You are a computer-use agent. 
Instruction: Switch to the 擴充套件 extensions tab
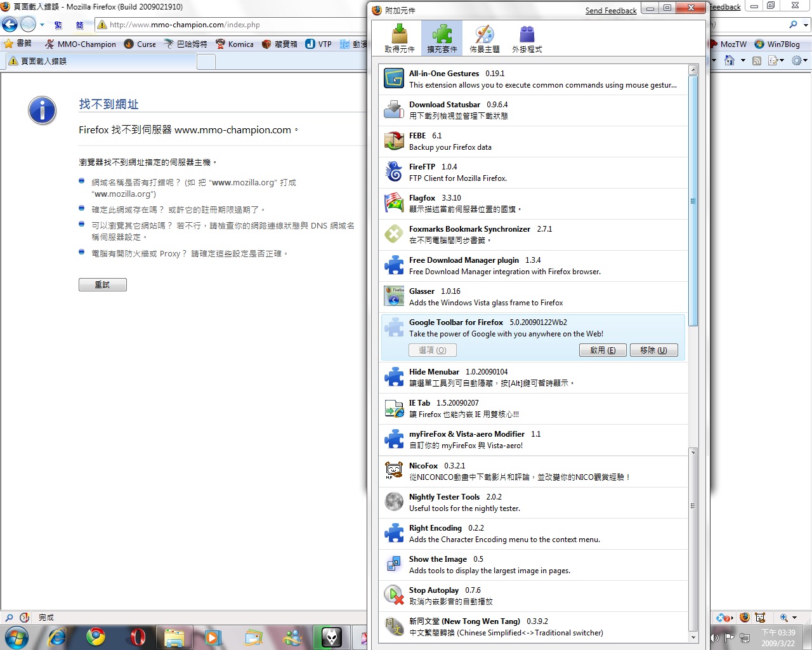(442, 38)
